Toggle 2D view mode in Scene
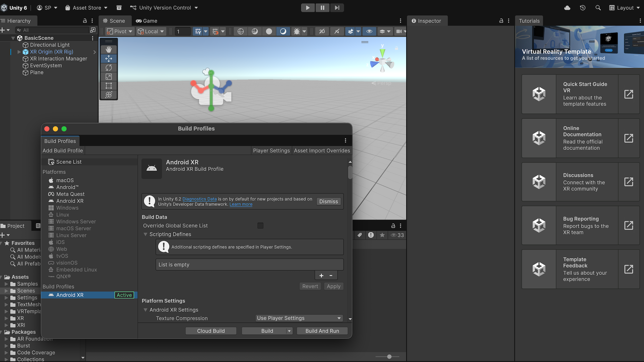This screenshot has width=644, height=362. pos(322,31)
